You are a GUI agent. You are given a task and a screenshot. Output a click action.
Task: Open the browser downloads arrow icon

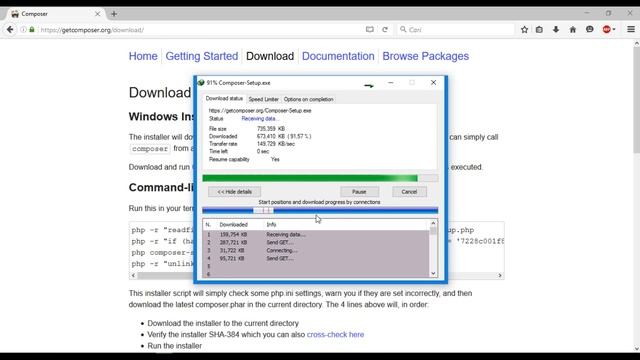pos(556,29)
